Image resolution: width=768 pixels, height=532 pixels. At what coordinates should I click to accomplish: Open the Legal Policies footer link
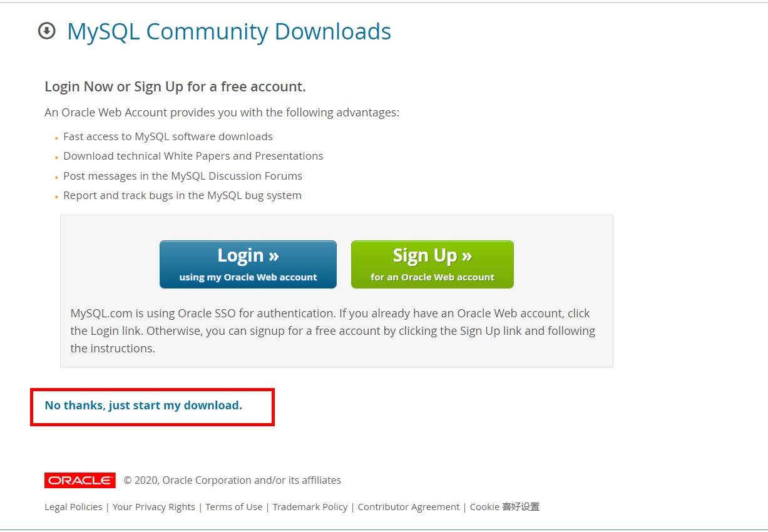point(73,507)
